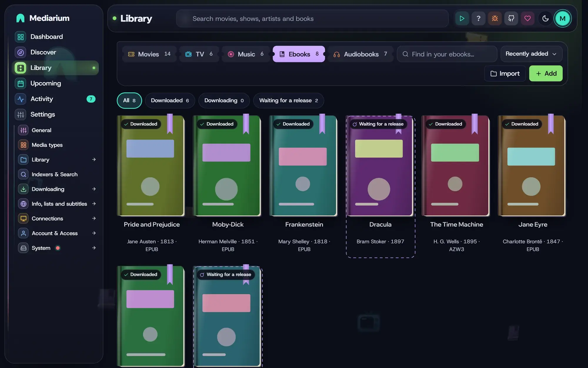588x368 pixels.
Task: Click the Moby-Dick title
Action: point(228,225)
